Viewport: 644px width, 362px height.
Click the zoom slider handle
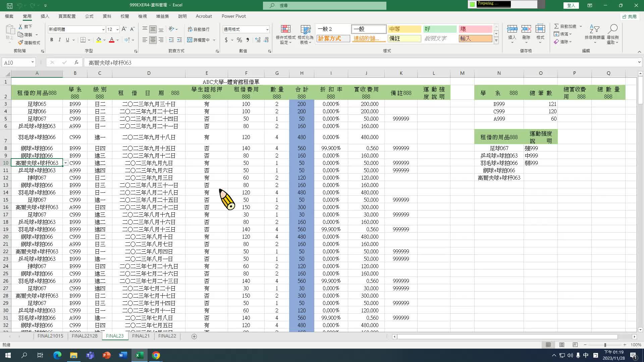tap(605, 345)
